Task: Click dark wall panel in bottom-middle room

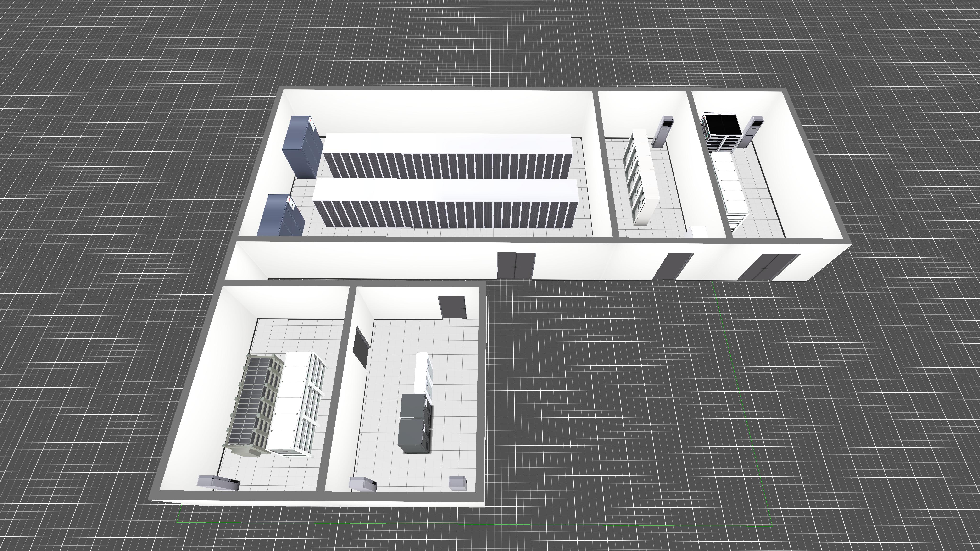Action: pyautogui.click(x=362, y=347)
